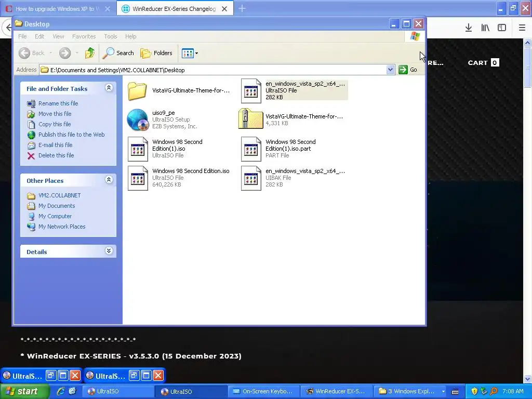The height and width of the screenshot is (399, 532).
Task: Open the browser hamburger menu
Action: coord(522,28)
